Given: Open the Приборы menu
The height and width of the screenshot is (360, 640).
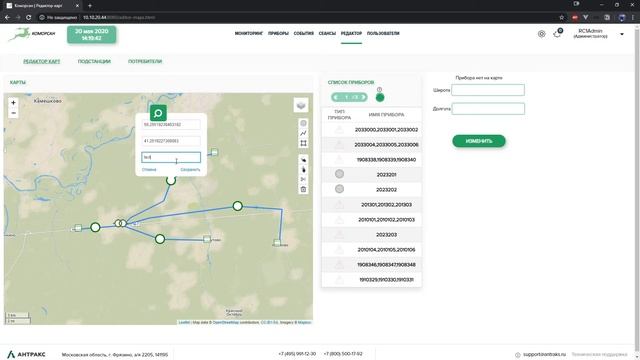Looking at the screenshot, I should point(278,33).
